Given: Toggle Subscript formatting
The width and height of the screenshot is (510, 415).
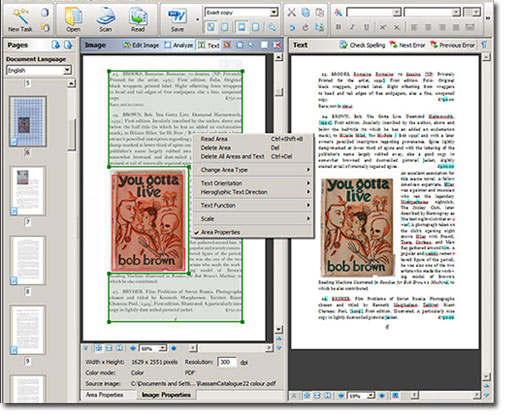Looking at the screenshot, I should pyautogui.click(x=397, y=27).
